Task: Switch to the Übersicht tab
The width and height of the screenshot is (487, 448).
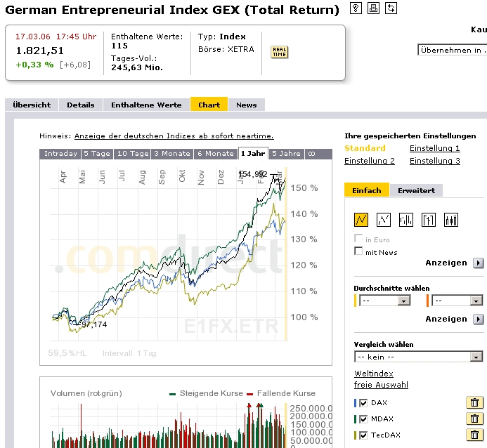Action: [32, 105]
